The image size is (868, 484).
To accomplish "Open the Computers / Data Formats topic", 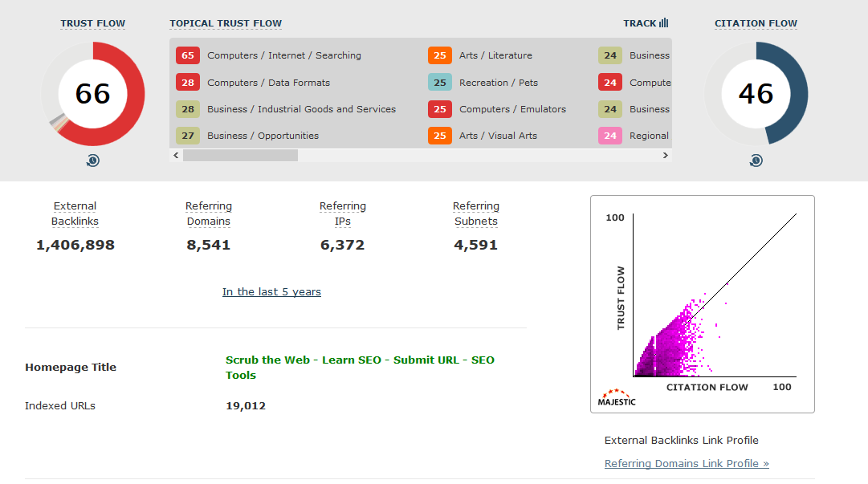I will tap(268, 83).
